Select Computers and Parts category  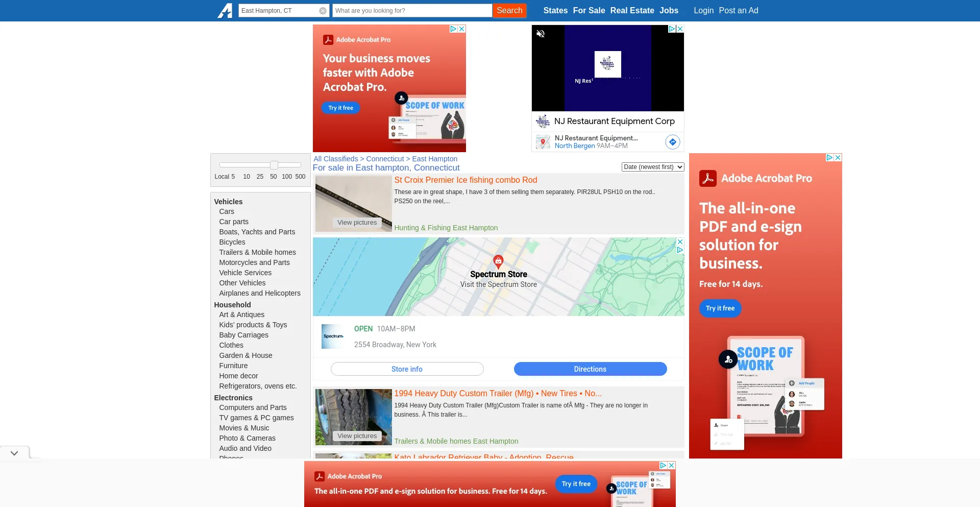[x=253, y=407]
